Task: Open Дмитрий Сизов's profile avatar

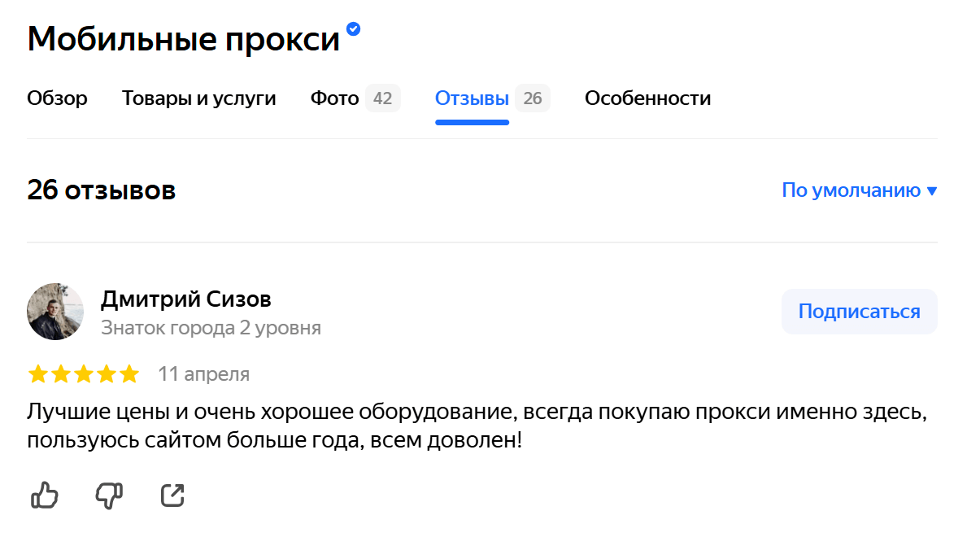Action: click(x=55, y=312)
